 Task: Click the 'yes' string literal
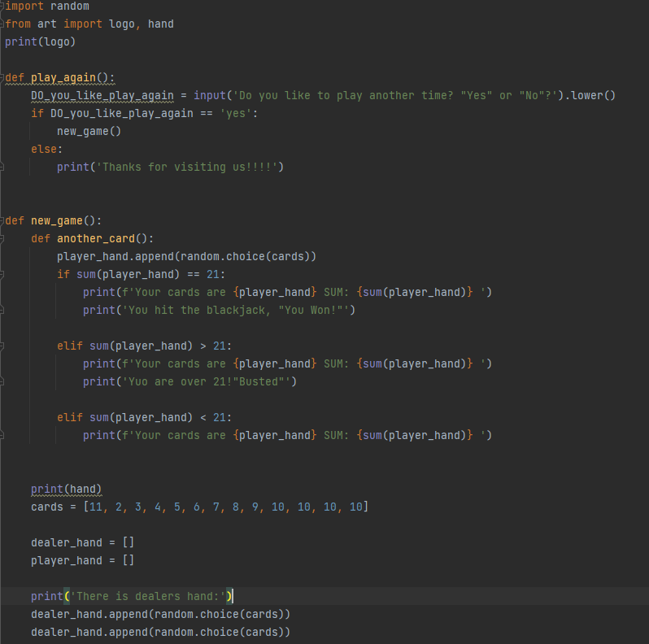[236, 113]
